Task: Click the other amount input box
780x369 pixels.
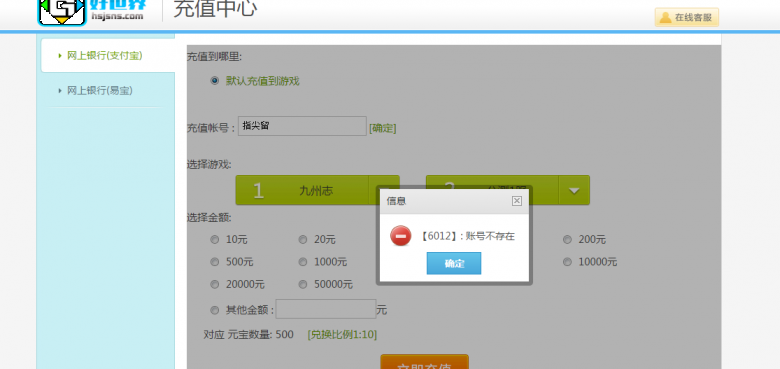Action: pyautogui.click(x=326, y=309)
